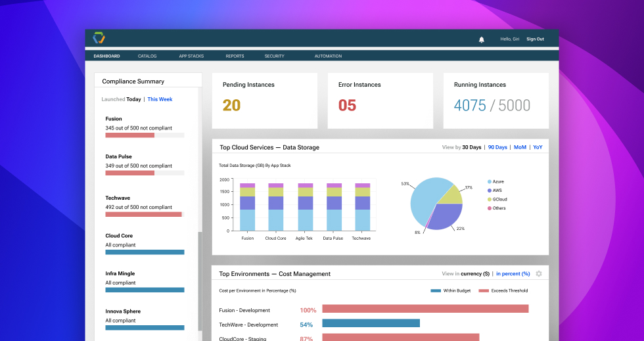
Task: Click the Techwave compliance title
Action: [118, 198]
